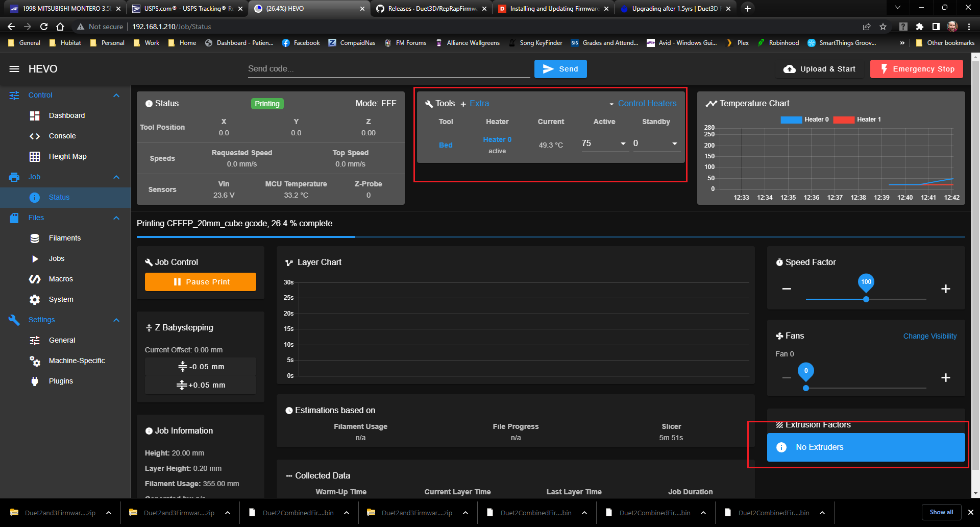The height and width of the screenshot is (527, 980).
Task: Switch to the 1998 Mitsubishi Montero tab
Action: pyautogui.click(x=65, y=9)
